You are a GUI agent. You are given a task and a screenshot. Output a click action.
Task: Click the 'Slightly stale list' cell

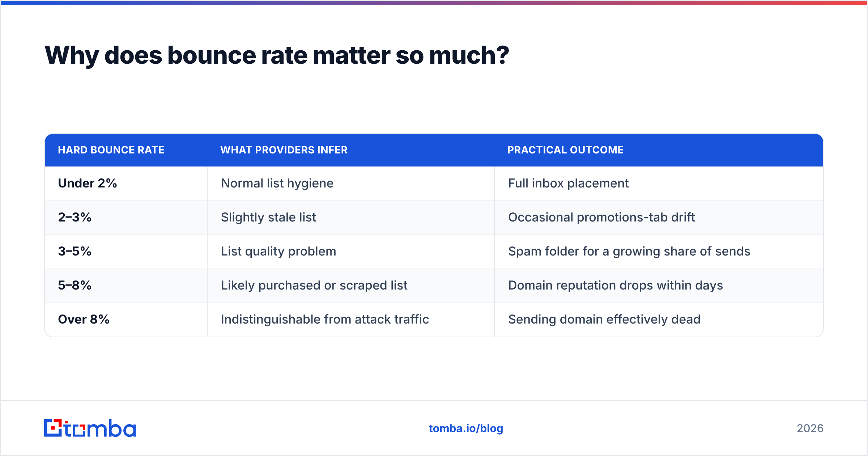click(x=351, y=218)
